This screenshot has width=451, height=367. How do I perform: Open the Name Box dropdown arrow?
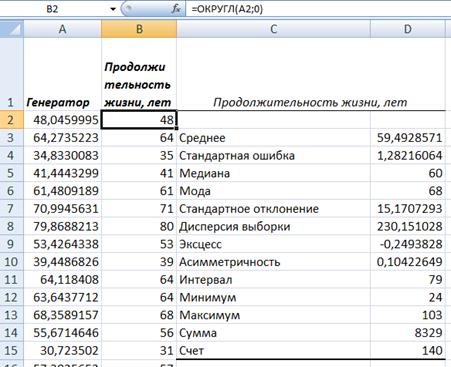click(113, 9)
